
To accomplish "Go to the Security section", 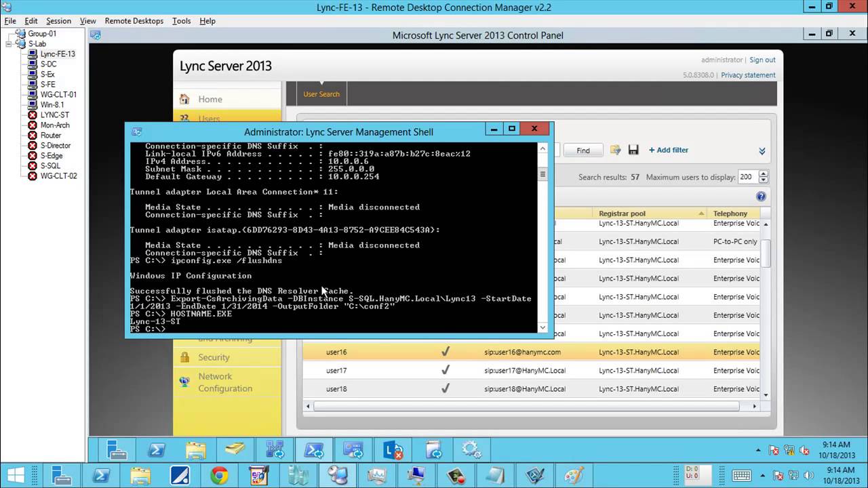I will [214, 357].
